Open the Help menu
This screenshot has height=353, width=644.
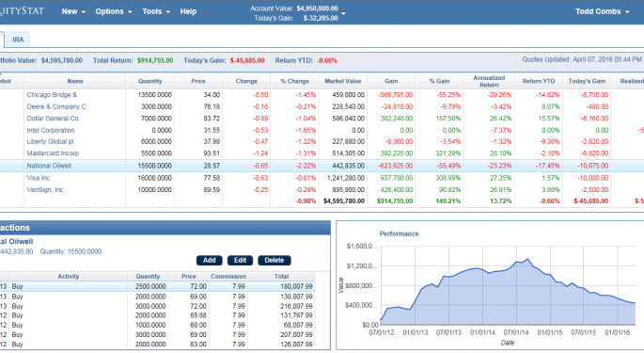click(x=188, y=11)
